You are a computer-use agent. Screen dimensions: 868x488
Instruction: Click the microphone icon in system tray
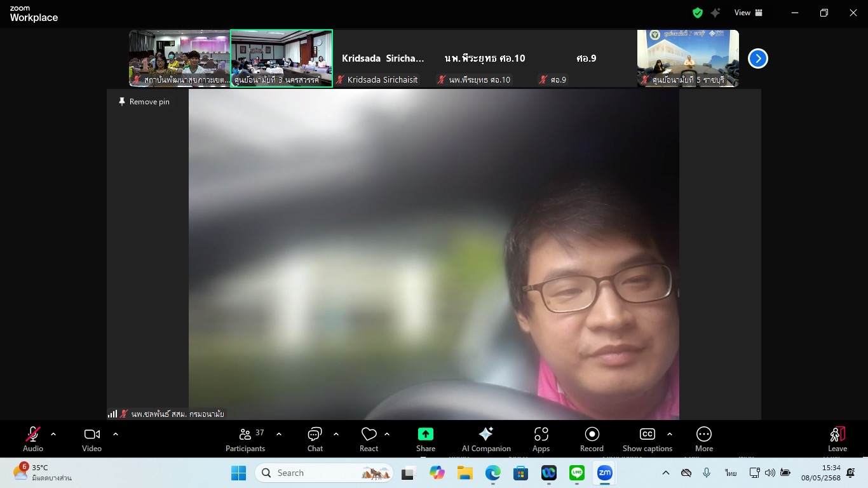click(707, 473)
